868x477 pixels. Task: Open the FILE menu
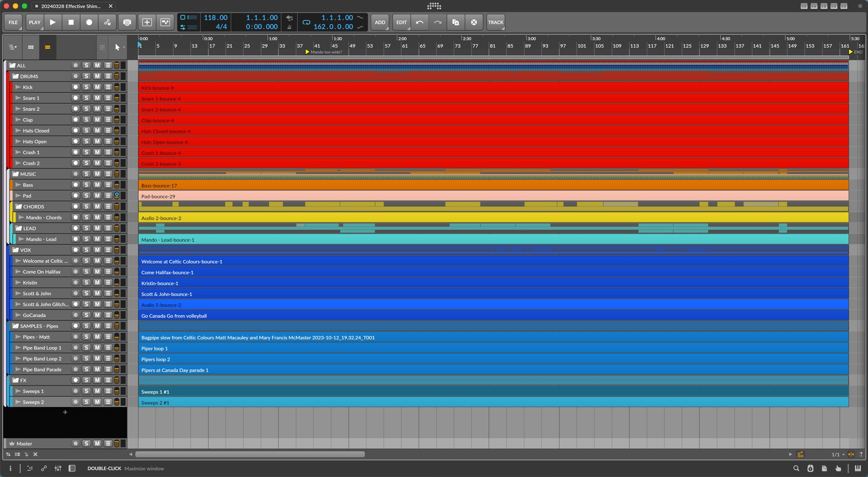pos(13,22)
